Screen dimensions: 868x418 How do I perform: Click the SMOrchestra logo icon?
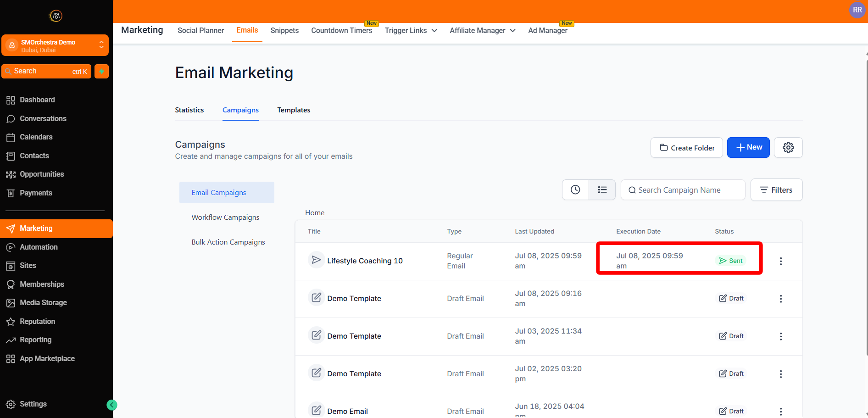pyautogui.click(x=56, y=16)
